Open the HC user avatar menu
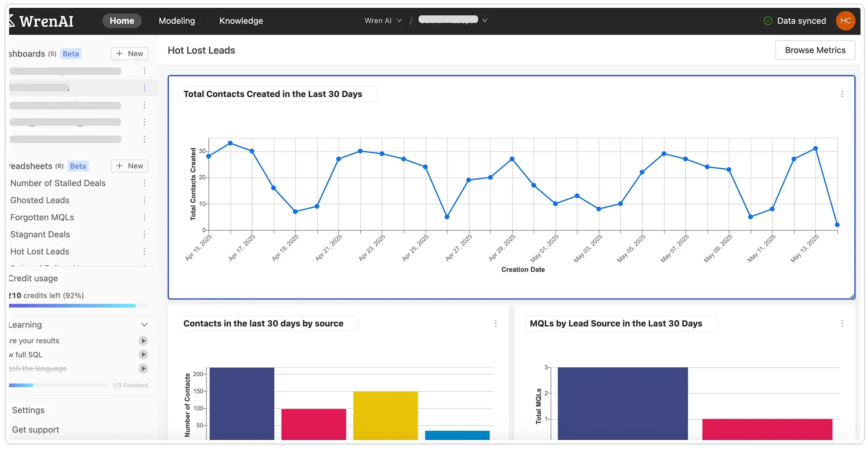 tap(845, 20)
